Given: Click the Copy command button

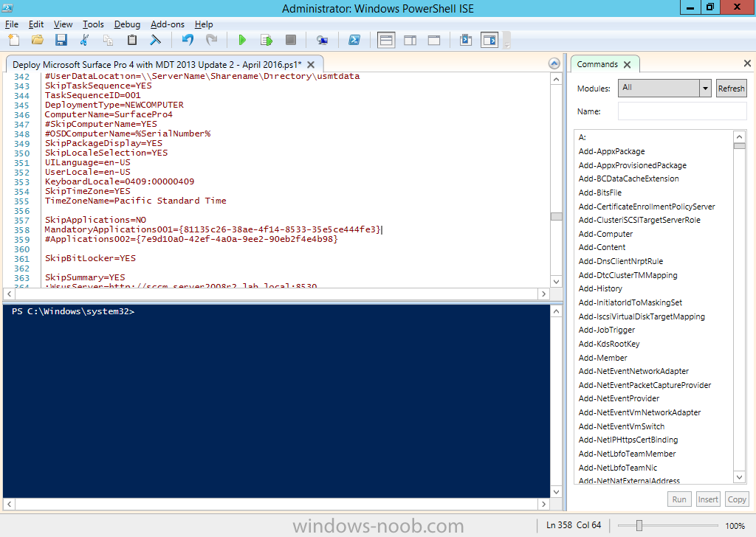Looking at the screenshot, I should (x=737, y=499).
